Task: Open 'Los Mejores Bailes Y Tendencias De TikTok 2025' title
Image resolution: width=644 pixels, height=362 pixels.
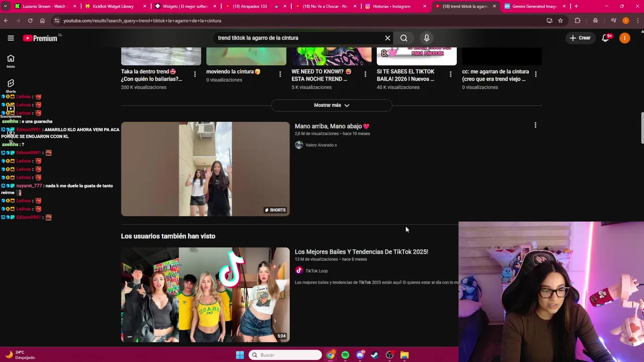Action: coord(361,252)
